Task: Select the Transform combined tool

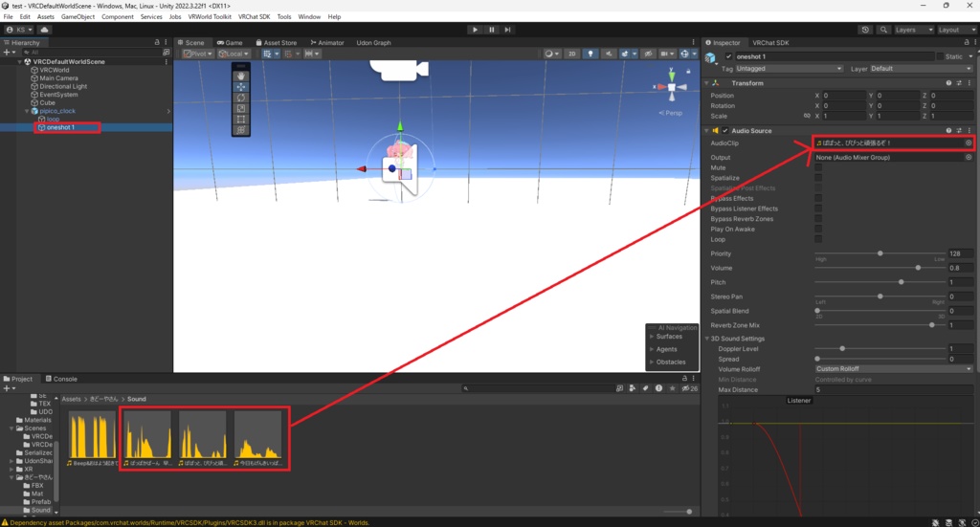Action: [240, 130]
